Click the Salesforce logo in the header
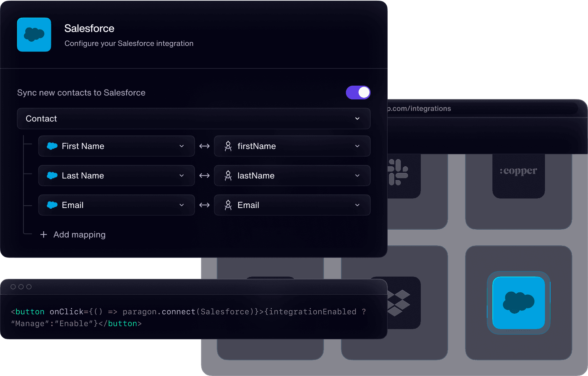This screenshot has width=588, height=376. [34, 34]
